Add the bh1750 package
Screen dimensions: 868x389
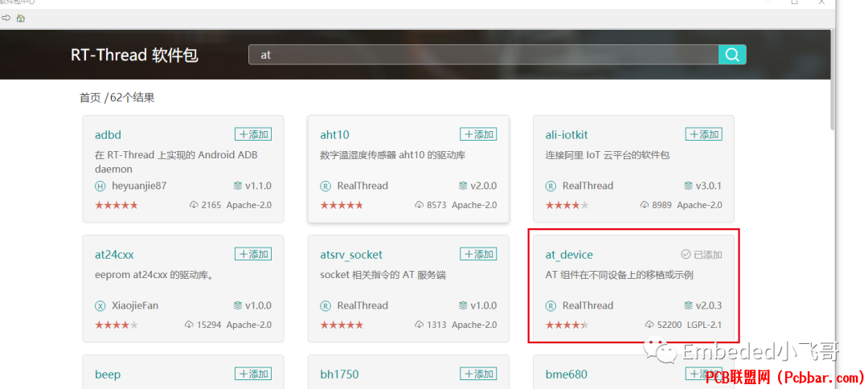coord(478,374)
